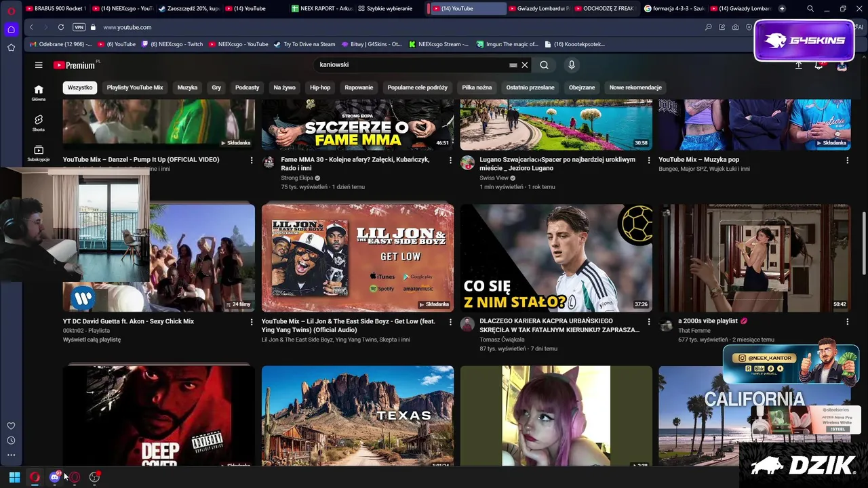Start voice search with the microphone icon

pyautogui.click(x=572, y=65)
